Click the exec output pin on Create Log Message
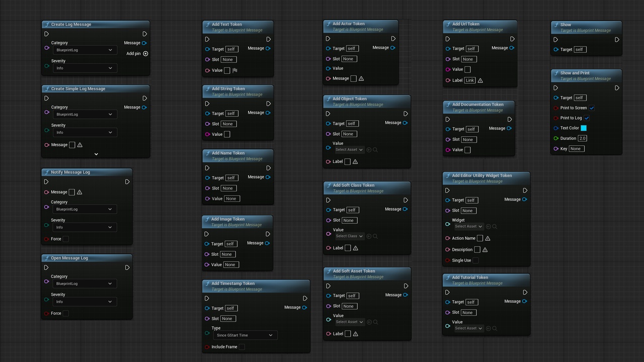The width and height of the screenshot is (644, 362). (145, 34)
